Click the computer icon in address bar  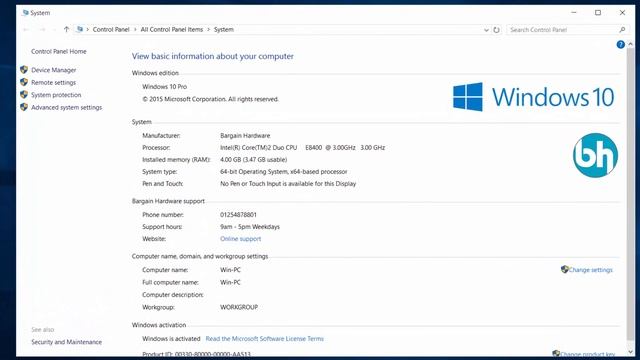(x=80, y=29)
